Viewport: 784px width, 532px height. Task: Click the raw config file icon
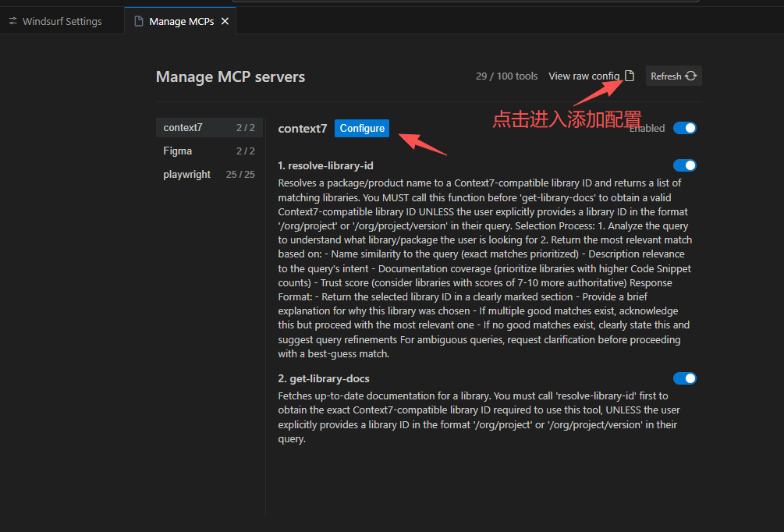click(x=630, y=76)
